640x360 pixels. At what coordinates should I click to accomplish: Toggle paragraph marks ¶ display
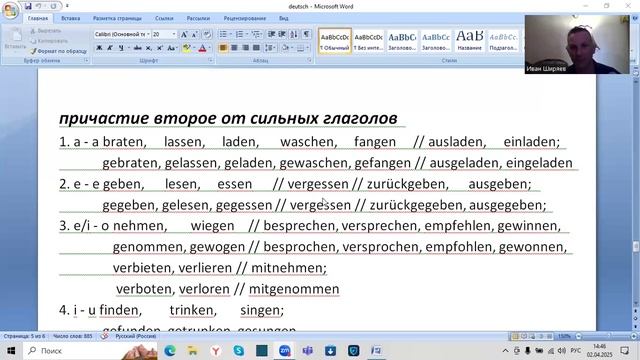[306, 34]
